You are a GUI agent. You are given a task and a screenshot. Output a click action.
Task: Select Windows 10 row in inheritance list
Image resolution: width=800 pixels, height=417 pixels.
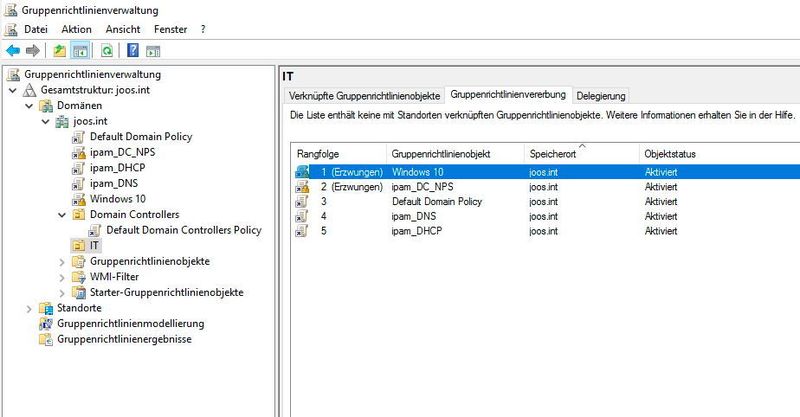[x=547, y=172]
